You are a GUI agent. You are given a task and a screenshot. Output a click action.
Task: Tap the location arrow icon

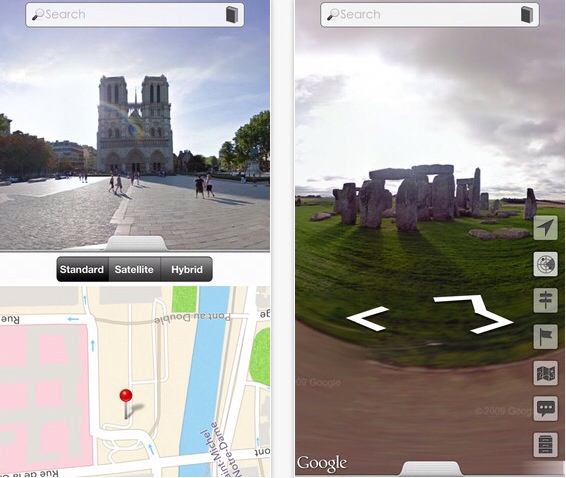pos(545,228)
